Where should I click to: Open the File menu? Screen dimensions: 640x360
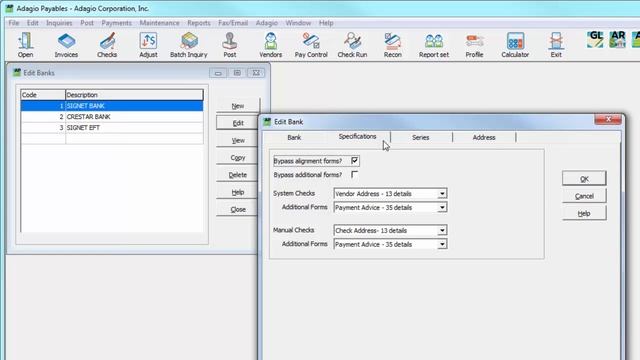[x=14, y=23]
